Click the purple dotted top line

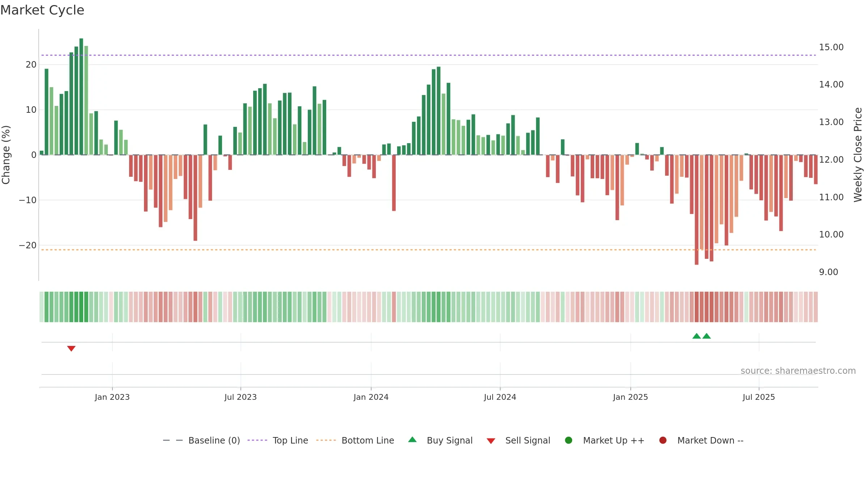429,55
